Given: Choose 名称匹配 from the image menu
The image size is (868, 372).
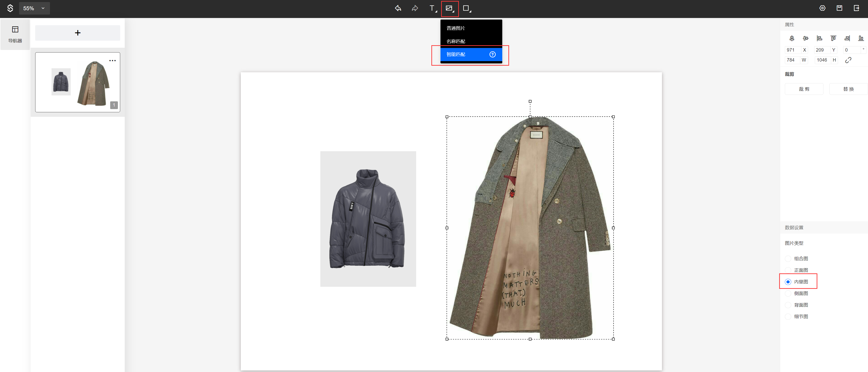Looking at the screenshot, I should pos(455,41).
